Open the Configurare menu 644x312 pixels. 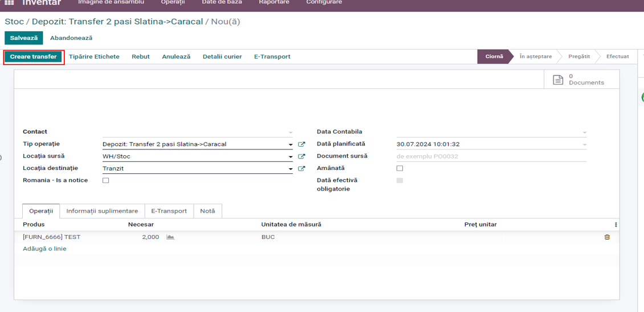[324, 2]
